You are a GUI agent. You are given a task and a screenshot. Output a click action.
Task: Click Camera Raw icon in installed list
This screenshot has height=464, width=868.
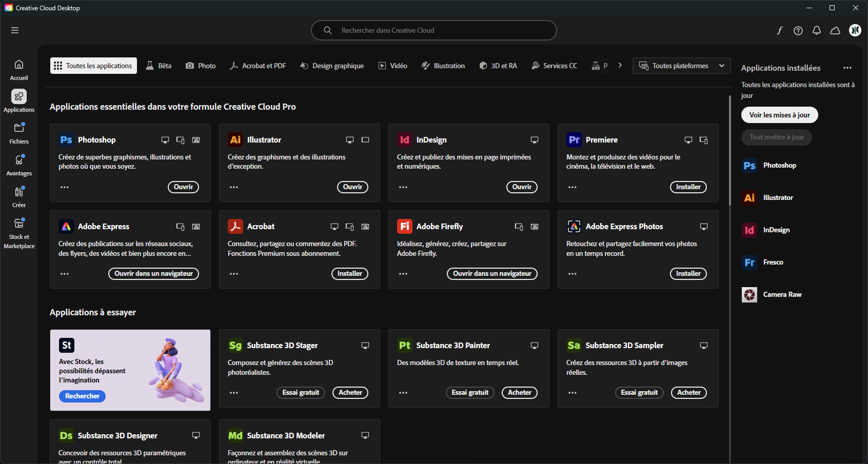click(x=749, y=295)
